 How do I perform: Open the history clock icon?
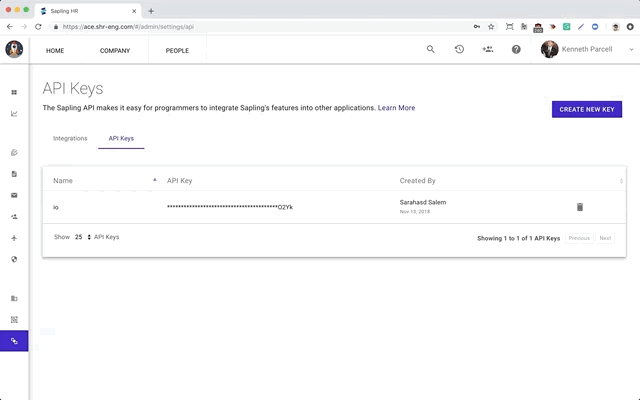point(459,49)
